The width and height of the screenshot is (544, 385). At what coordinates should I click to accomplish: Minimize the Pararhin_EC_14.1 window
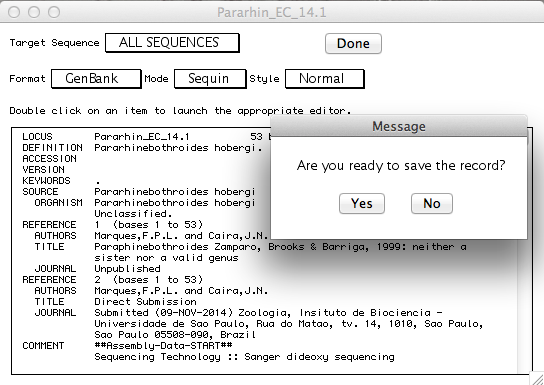[x=34, y=12]
